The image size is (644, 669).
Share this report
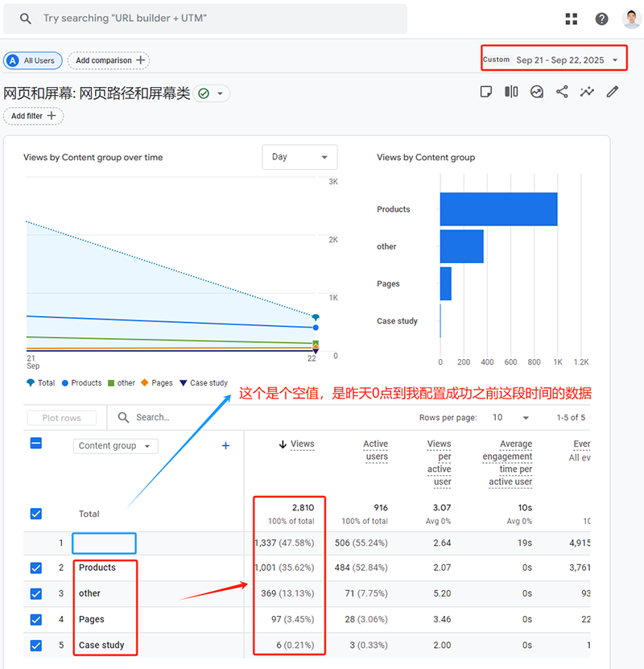[562, 92]
